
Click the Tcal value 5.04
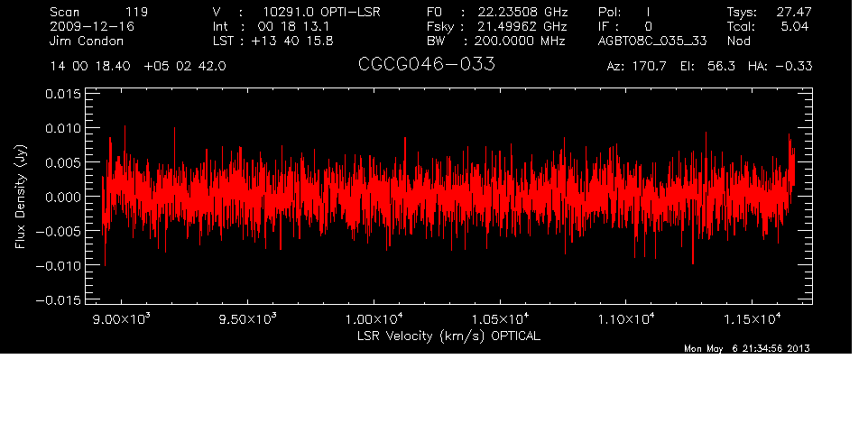point(795,26)
